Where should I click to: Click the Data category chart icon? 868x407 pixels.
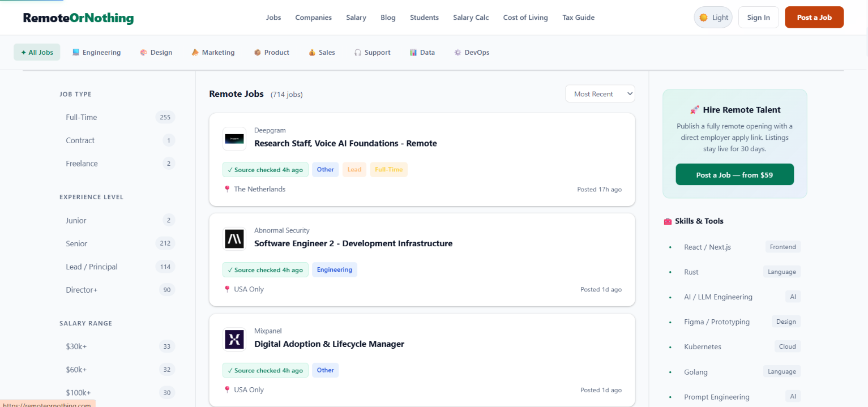click(413, 53)
